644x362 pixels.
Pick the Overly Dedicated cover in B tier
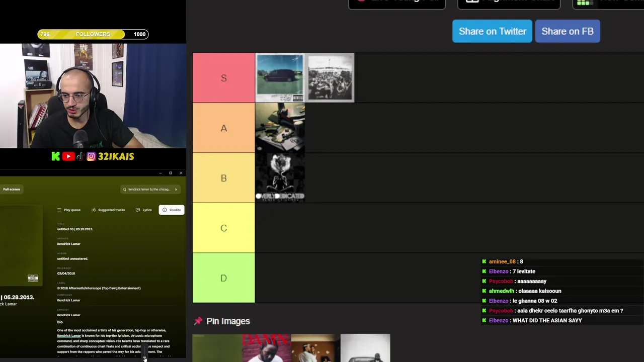tap(280, 178)
